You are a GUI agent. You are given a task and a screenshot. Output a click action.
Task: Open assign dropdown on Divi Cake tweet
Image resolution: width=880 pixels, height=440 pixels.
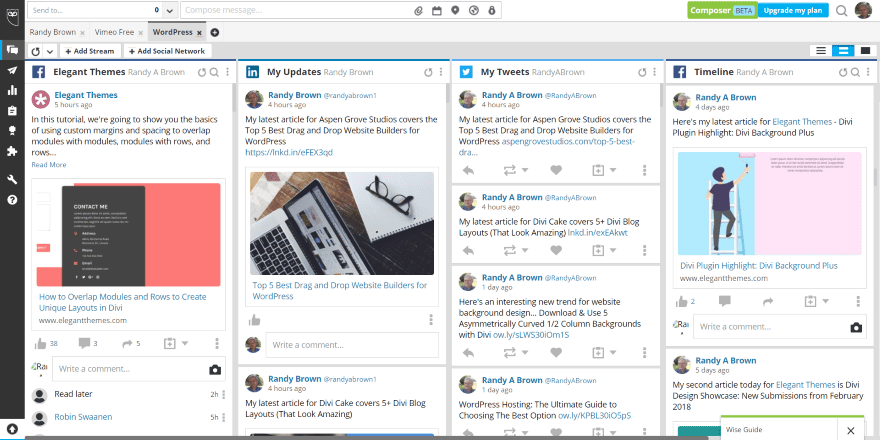coord(613,250)
